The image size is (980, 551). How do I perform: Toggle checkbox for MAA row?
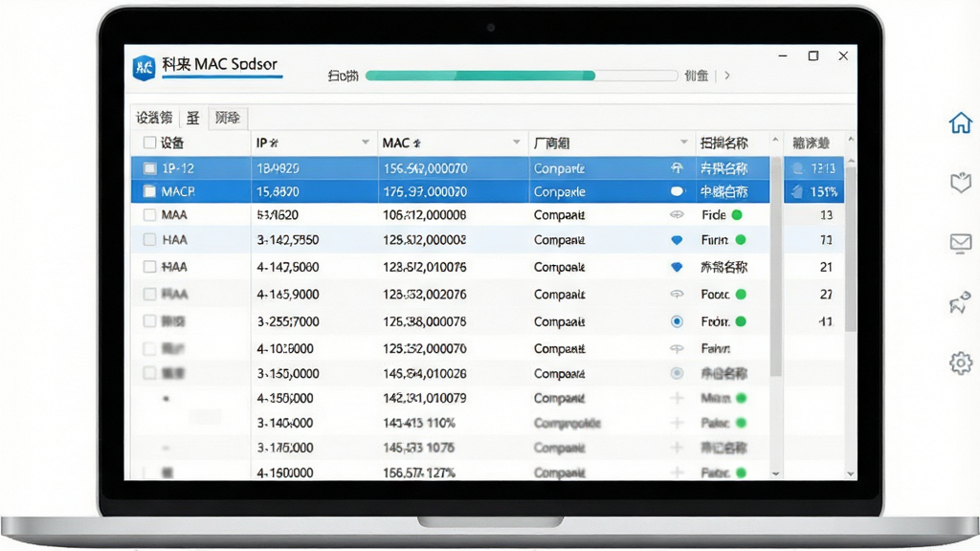pos(149,215)
